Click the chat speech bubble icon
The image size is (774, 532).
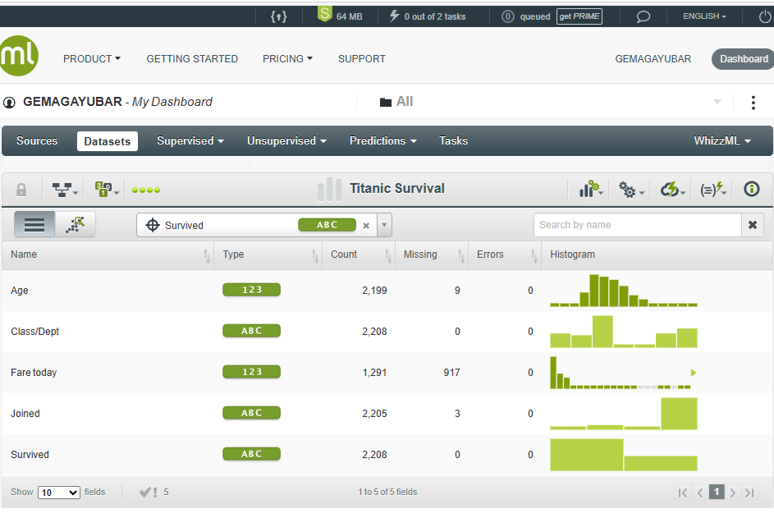coord(643,16)
